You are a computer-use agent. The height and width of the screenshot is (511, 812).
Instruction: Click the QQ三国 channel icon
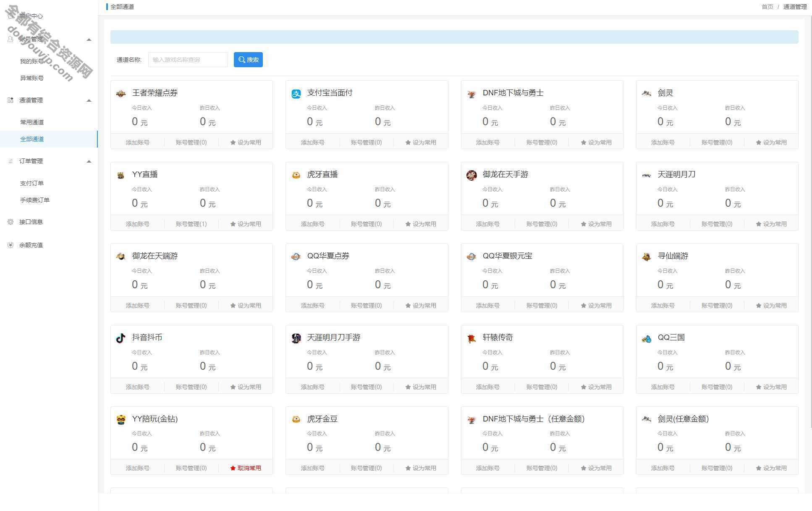tap(647, 338)
